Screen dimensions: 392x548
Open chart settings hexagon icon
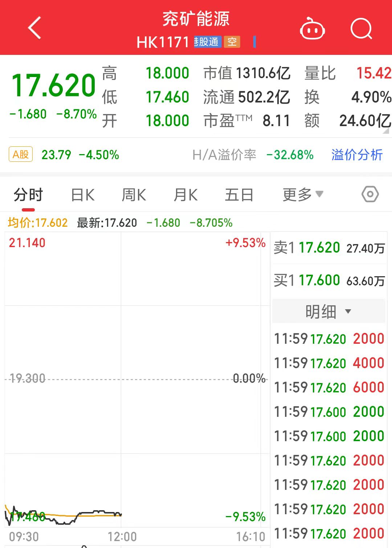[370, 194]
